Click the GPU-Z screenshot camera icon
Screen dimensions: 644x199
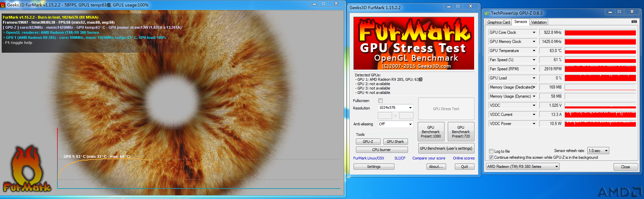(634, 22)
